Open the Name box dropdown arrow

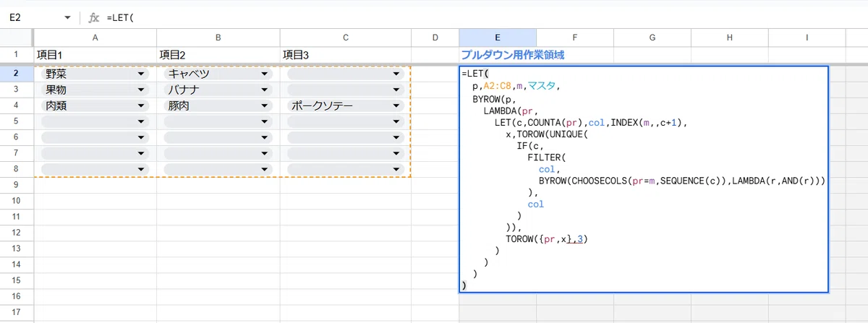tap(67, 17)
